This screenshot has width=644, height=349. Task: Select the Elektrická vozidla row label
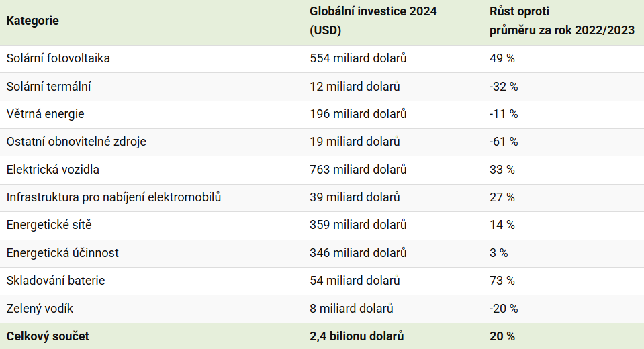53,170
